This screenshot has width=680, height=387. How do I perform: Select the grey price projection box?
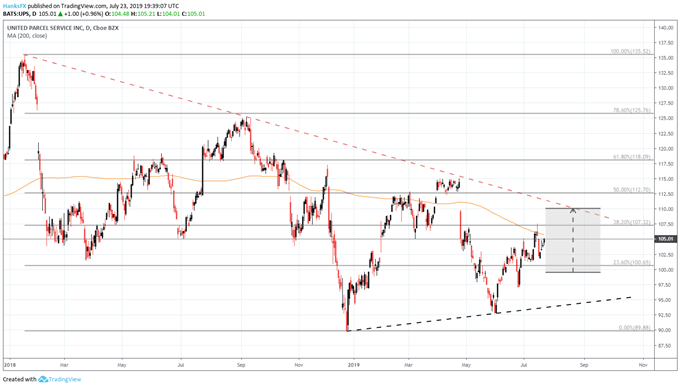(573, 240)
